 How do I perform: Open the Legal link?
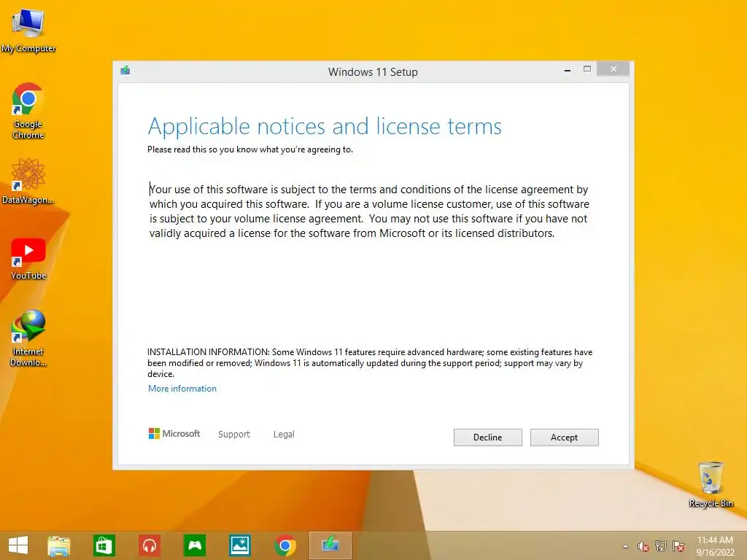coord(284,435)
